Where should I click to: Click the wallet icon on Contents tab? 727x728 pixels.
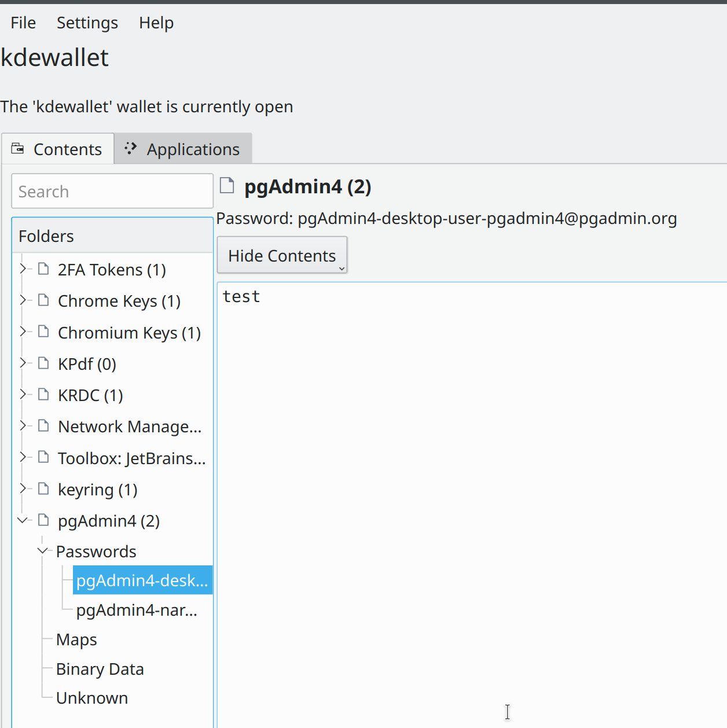(x=18, y=149)
